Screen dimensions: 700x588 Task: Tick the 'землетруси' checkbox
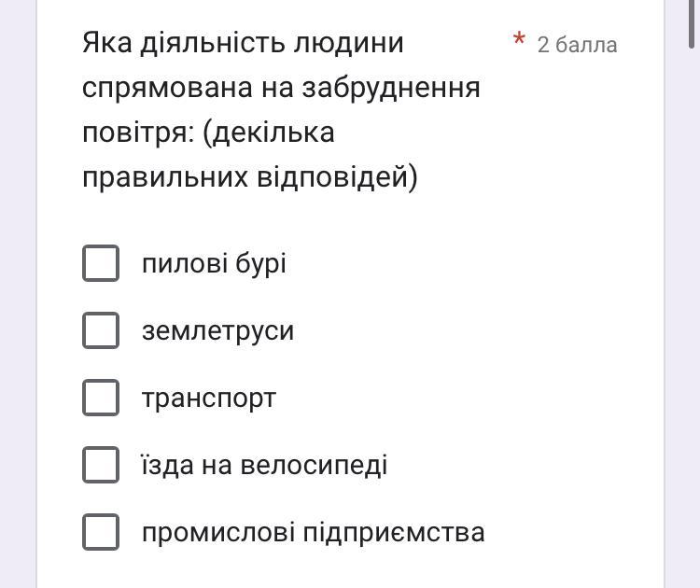(101, 330)
